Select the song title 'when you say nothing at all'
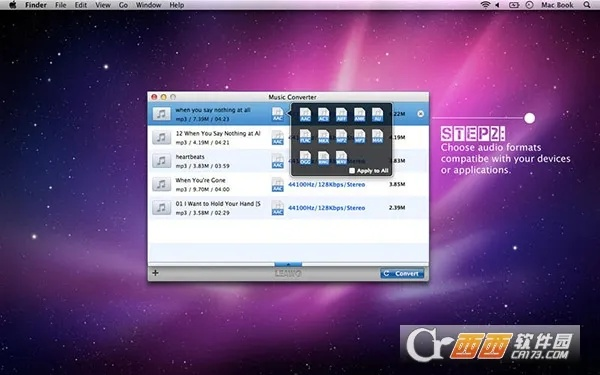The width and height of the screenshot is (600, 375). click(x=213, y=110)
